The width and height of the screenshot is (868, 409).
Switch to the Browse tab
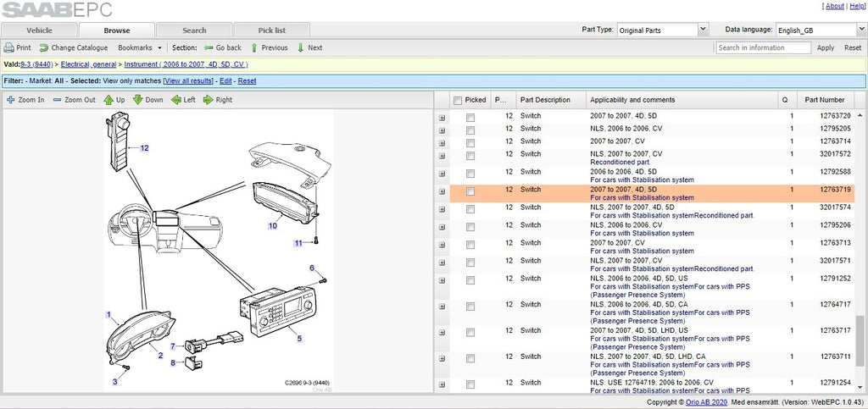pyautogui.click(x=117, y=30)
